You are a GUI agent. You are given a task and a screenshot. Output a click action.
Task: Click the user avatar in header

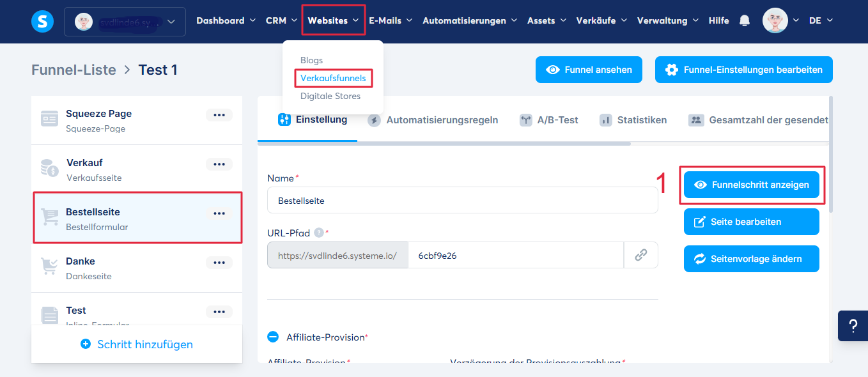click(x=775, y=20)
